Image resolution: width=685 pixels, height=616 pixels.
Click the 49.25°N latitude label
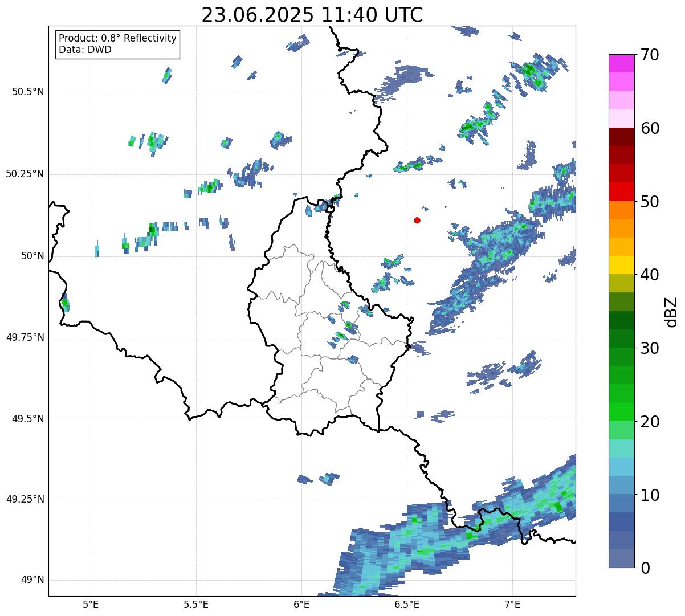click(25, 500)
